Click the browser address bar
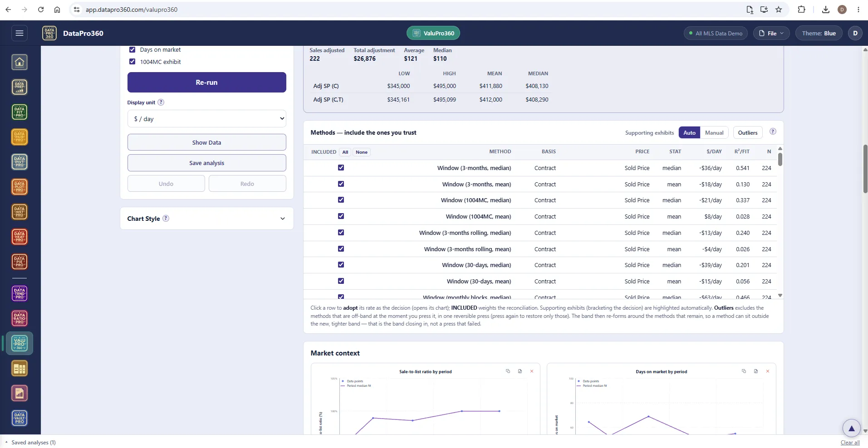The height and width of the screenshot is (448, 868). point(408,10)
